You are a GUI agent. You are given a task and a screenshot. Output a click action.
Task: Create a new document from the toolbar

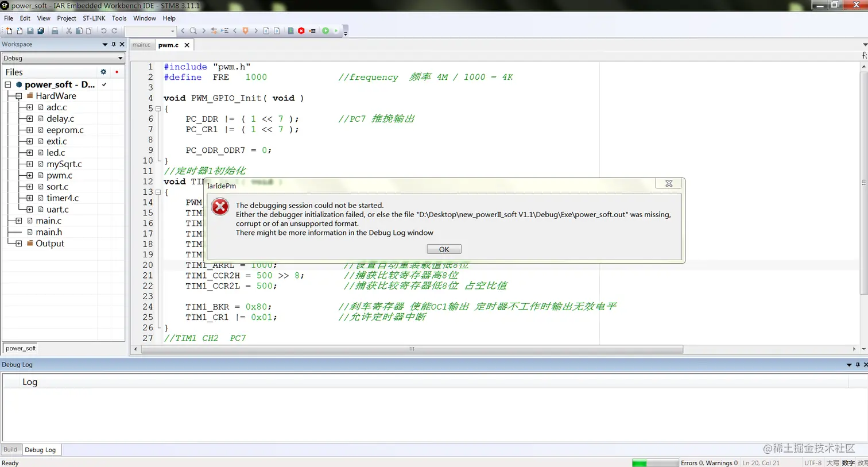click(x=9, y=31)
